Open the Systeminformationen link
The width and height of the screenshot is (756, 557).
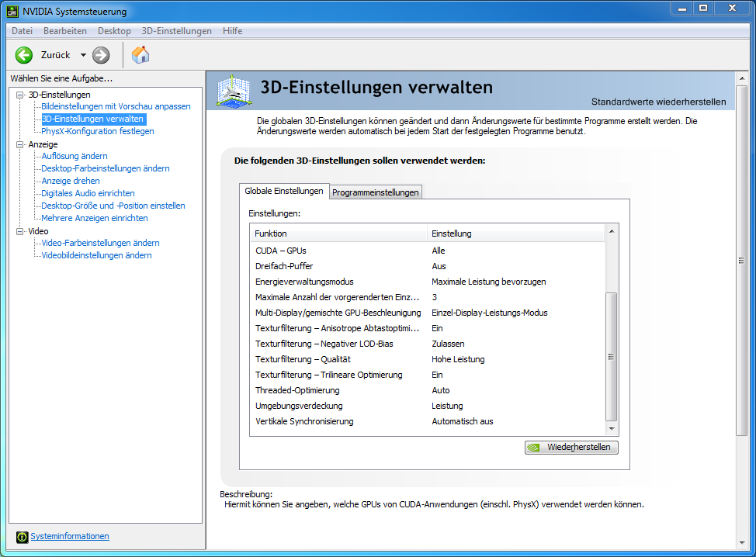[x=70, y=536]
